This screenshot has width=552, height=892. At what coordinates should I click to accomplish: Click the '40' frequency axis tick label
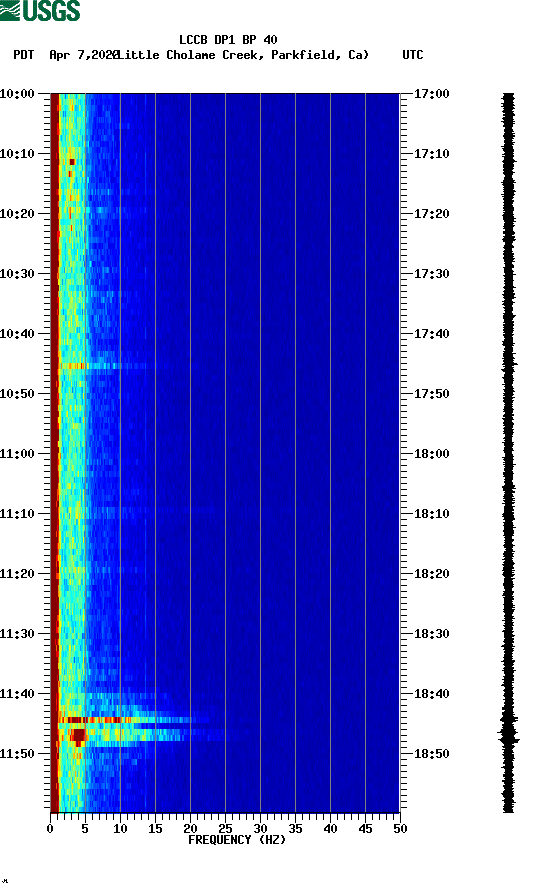[331, 829]
